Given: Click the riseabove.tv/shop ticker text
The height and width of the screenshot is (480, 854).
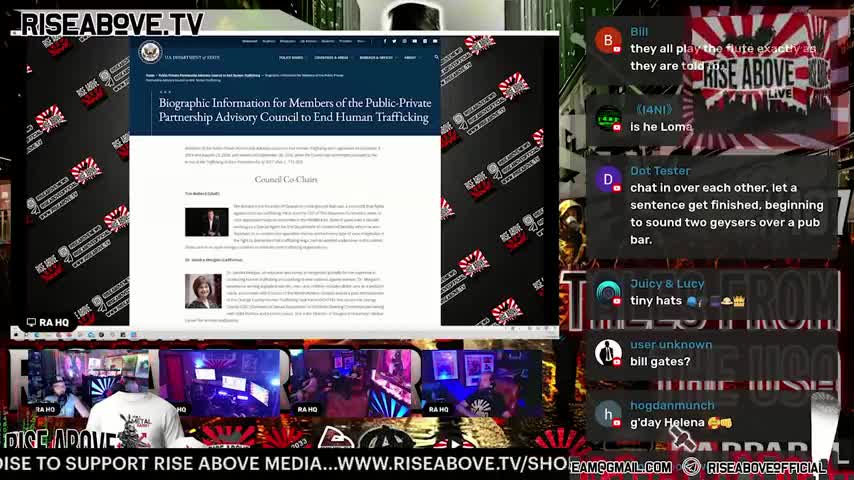Looking at the screenshot, I should pos(454,464).
